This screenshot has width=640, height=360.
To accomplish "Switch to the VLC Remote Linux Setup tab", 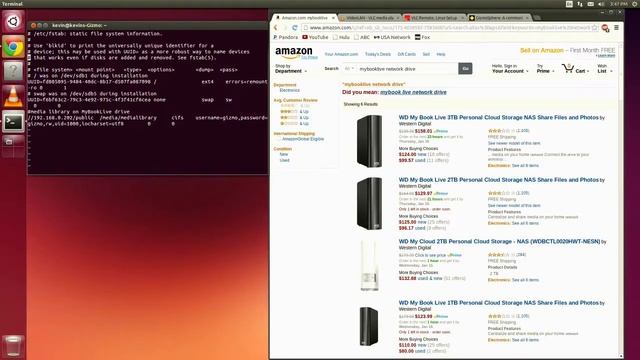I will point(434,18).
